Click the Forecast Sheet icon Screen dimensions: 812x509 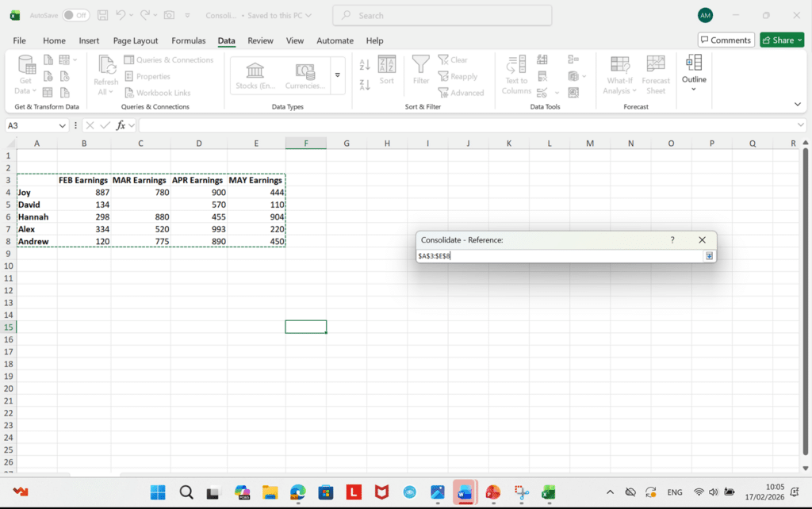[656, 65]
